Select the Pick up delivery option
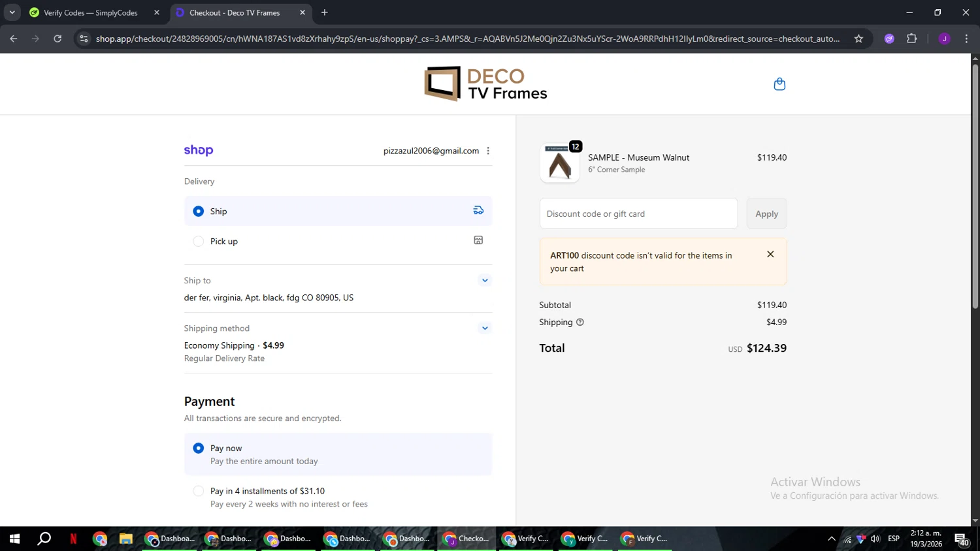Image resolution: width=980 pixels, height=551 pixels. (x=199, y=242)
